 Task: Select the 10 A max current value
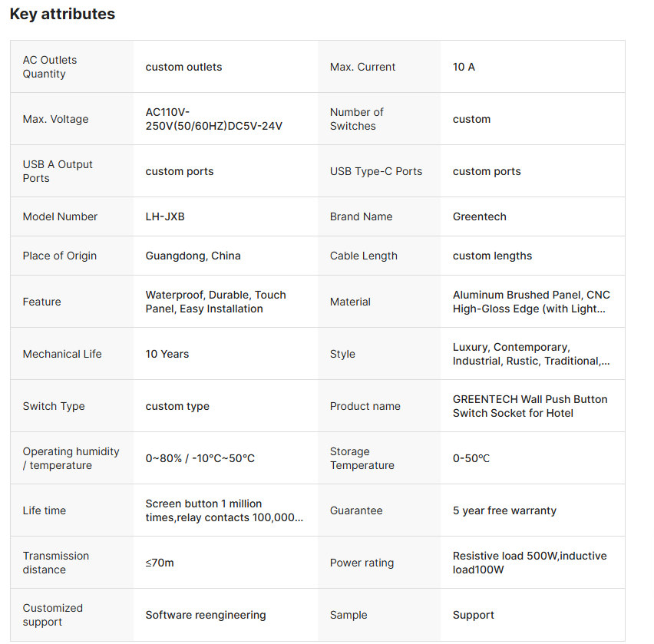tap(464, 67)
